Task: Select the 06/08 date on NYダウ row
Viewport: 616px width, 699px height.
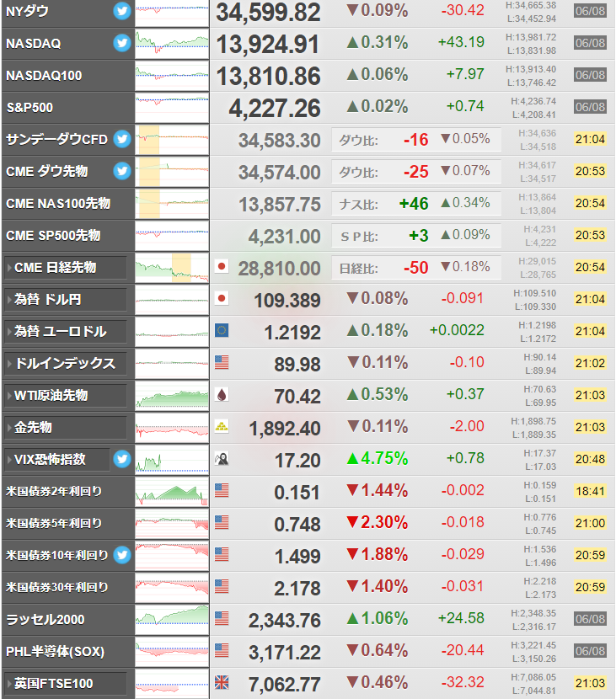Action: pos(590,11)
